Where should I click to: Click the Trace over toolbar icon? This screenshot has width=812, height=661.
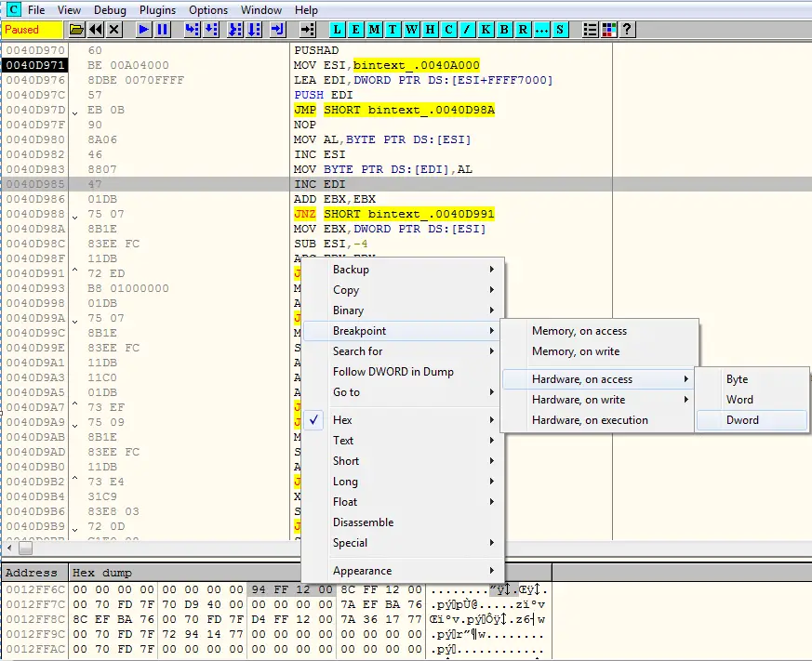tap(254, 30)
